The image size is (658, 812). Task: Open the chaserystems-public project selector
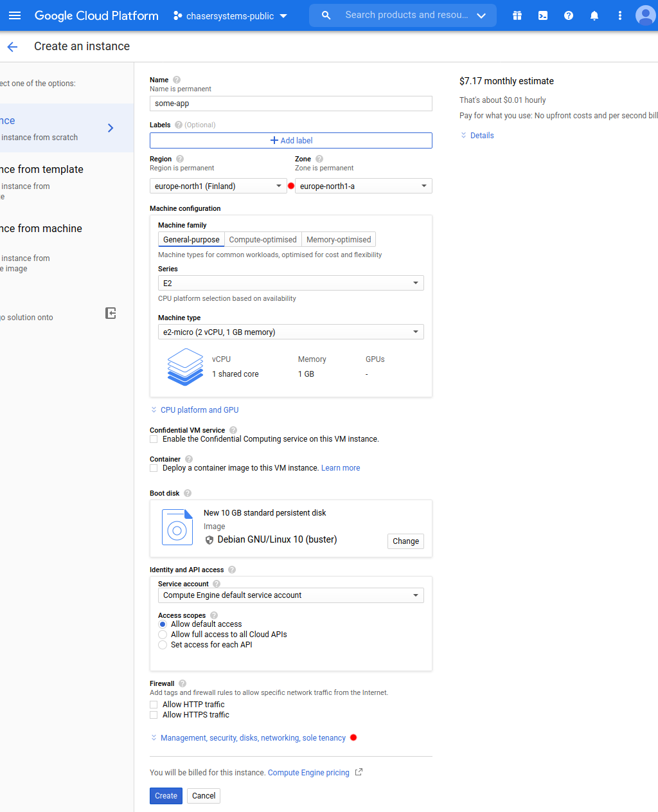tap(229, 15)
